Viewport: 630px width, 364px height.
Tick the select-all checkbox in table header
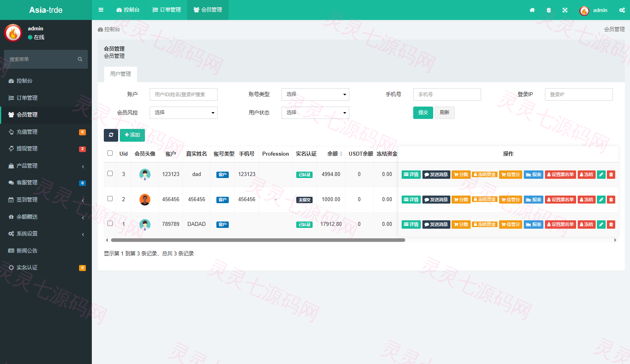pyautogui.click(x=110, y=153)
